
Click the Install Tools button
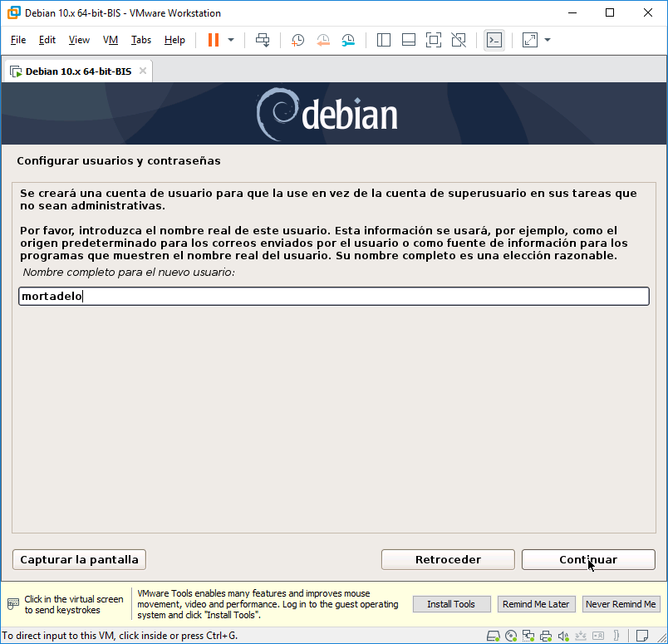tap(452, 604)
